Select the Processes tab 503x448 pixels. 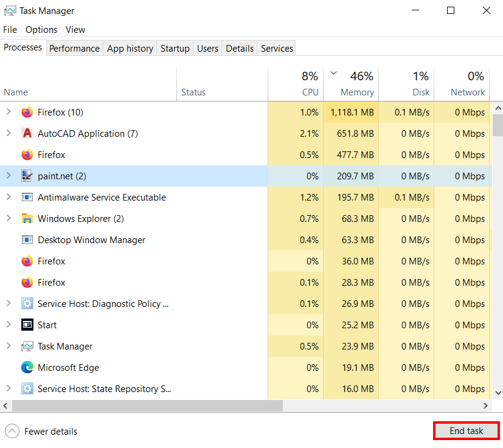click(x=23, y=47)
